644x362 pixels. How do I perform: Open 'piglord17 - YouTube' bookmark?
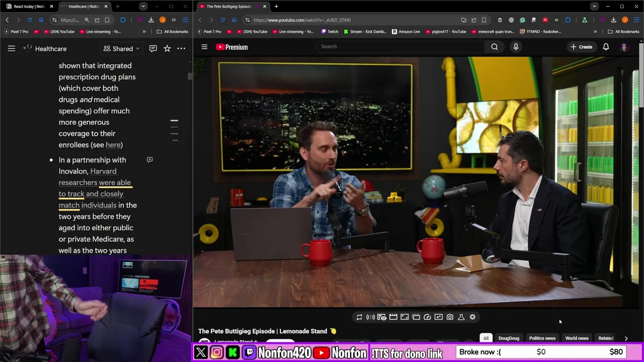pyautogui.click(x=446, y=32)
